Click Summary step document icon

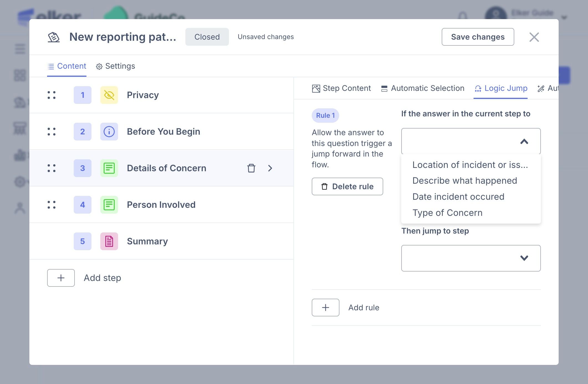point(109,241)
